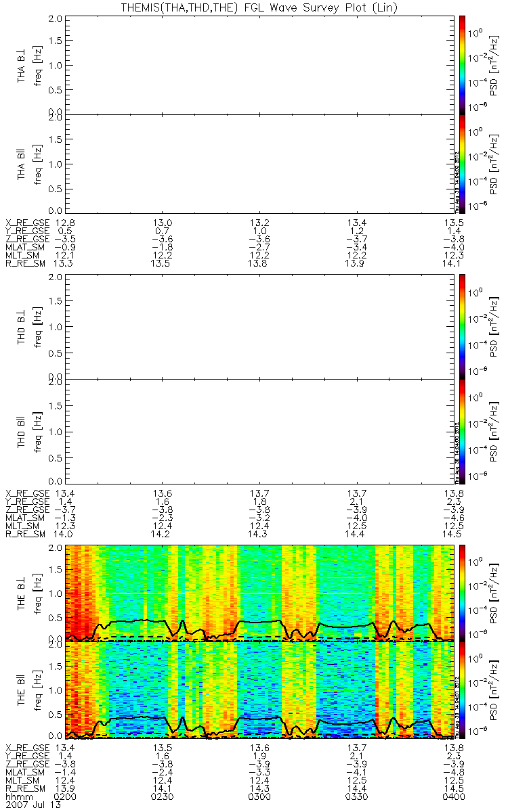The image size is (508, 812).
Task: Click the empty THA B∥ plot panel
Action: pos(260,164)
